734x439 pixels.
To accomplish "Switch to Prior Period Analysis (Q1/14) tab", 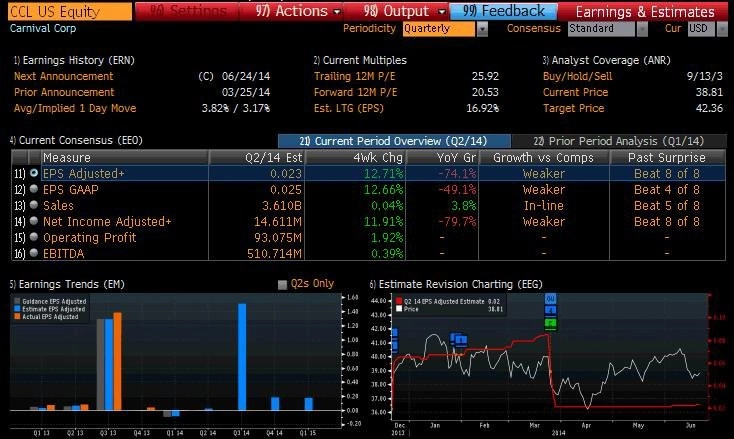I will [x=619, y=141].
